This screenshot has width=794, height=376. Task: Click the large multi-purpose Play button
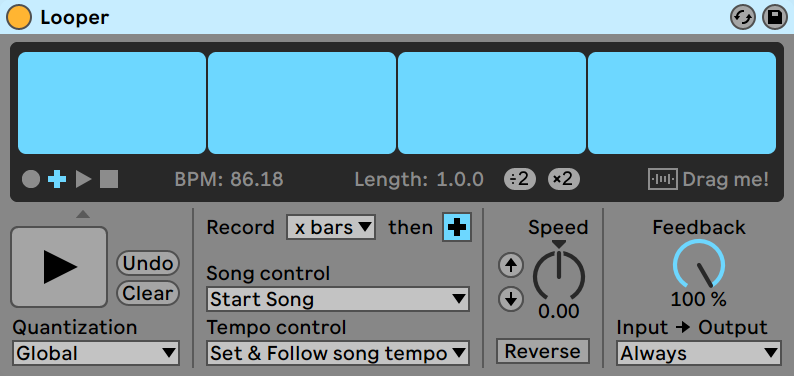[59, 267]
